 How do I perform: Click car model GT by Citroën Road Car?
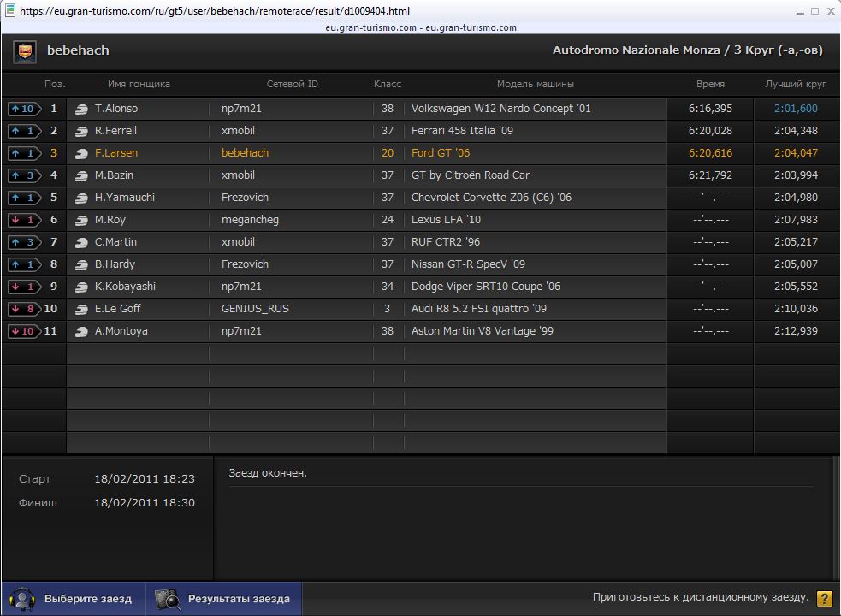(471, 175)
